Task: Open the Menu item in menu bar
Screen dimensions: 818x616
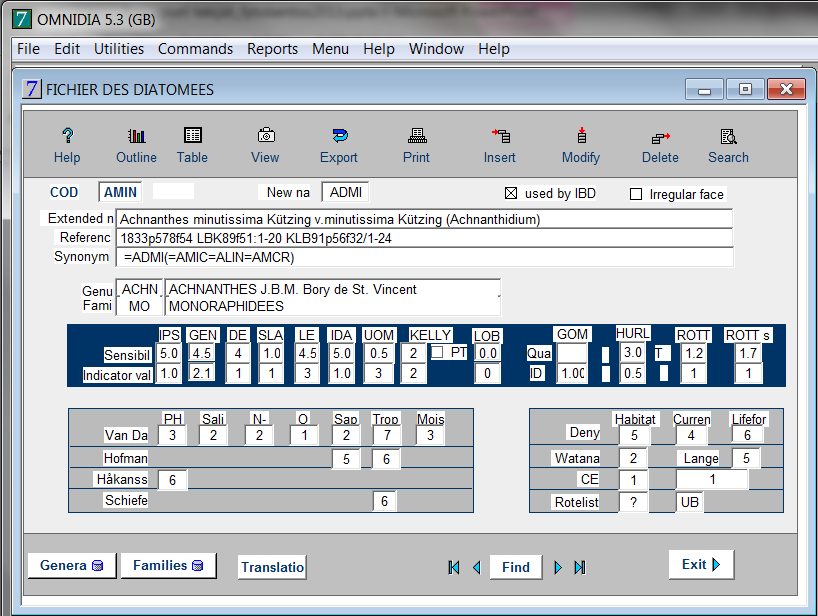Action: point(330,49)
